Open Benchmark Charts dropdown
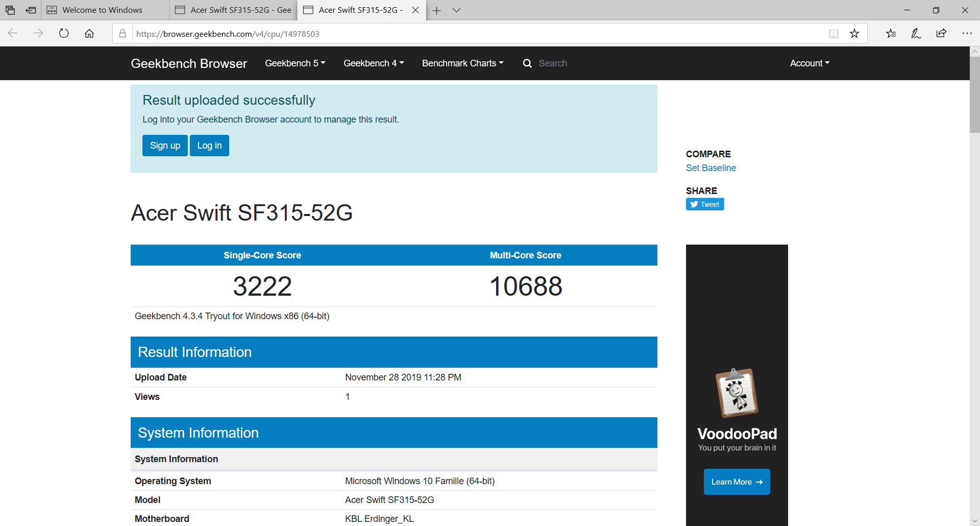 [462, 63]
